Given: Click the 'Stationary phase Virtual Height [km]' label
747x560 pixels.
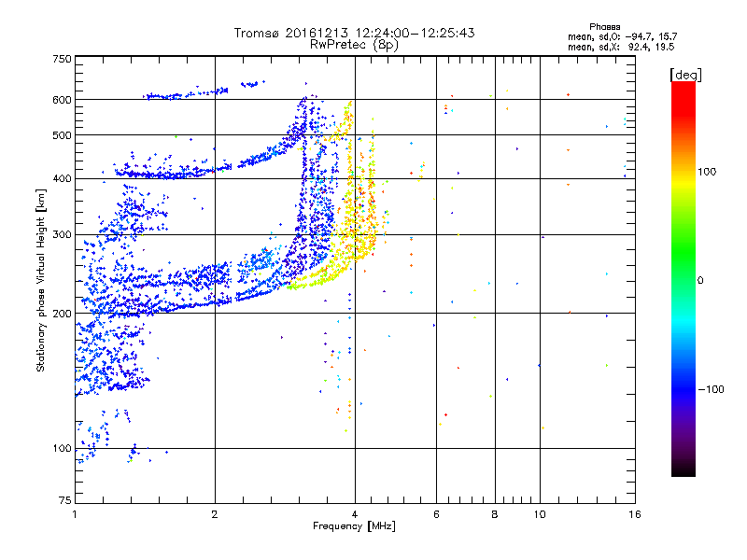Looking at the screenshot, I should point(40,280).
